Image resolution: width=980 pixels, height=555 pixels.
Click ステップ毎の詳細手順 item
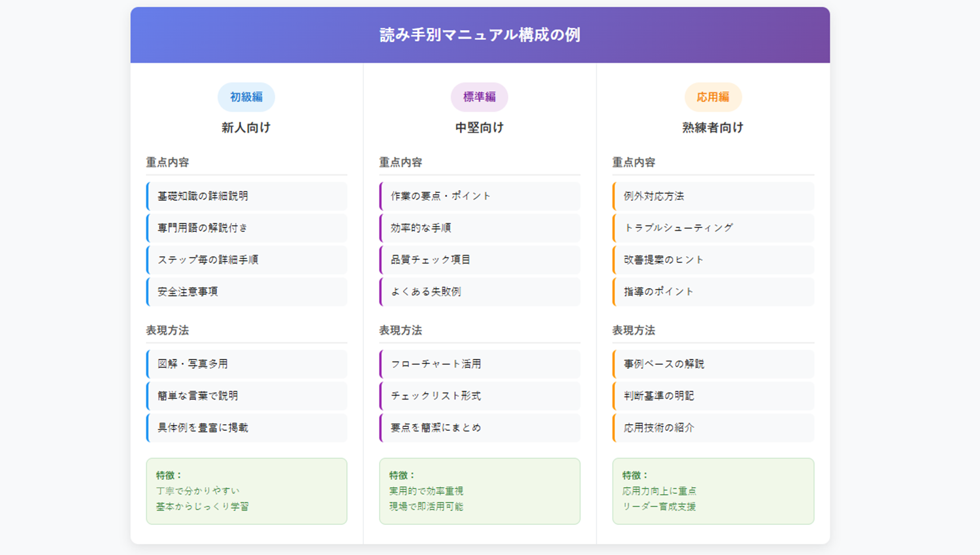click(x=247, y=260)
